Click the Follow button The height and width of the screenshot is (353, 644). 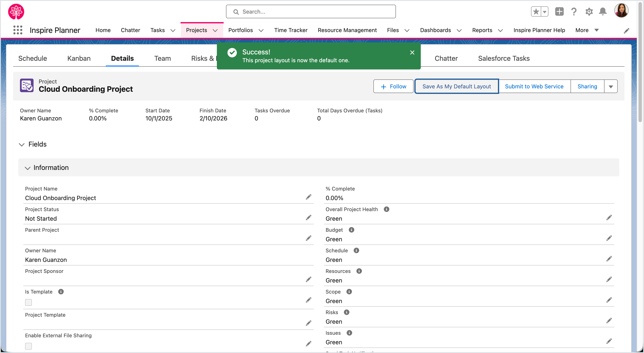pos(393,86)
